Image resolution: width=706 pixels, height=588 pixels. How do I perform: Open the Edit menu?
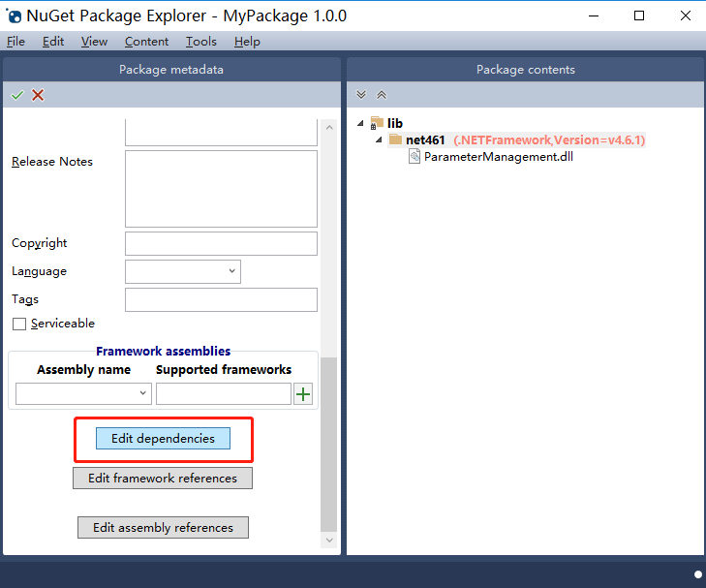click(x=53, y=42)
